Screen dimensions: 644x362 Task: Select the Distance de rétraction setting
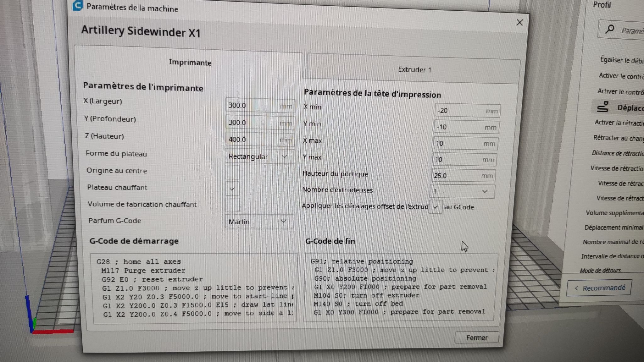coord(618,153)
